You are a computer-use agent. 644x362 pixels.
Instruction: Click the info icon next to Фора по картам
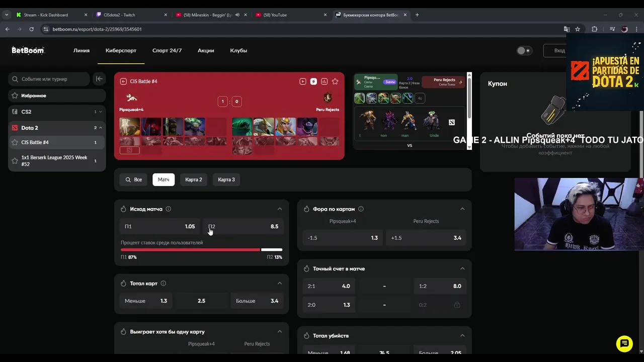361,209
